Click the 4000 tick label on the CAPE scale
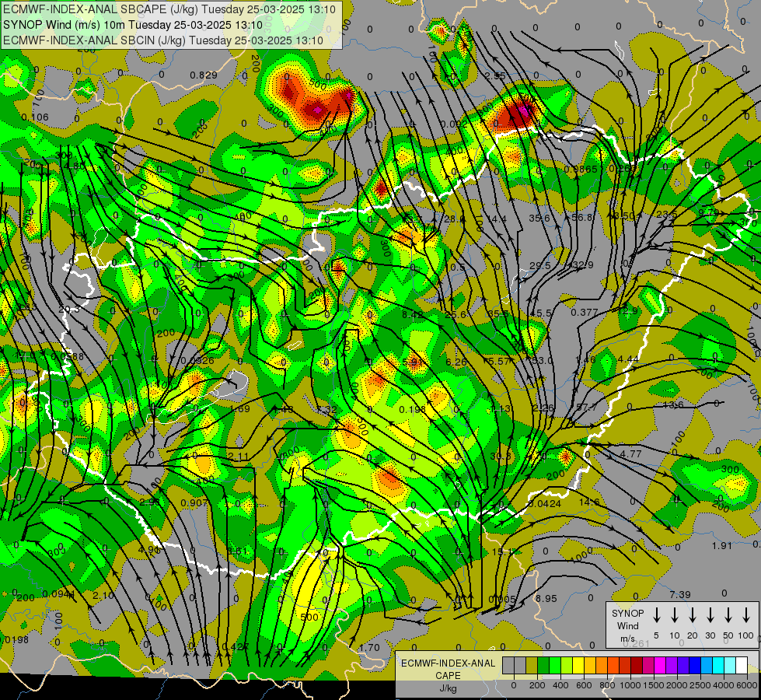 724,685
